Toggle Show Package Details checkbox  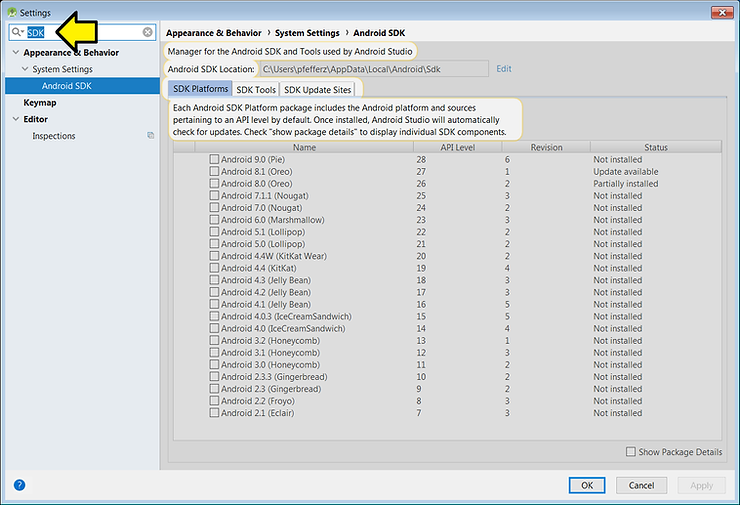[x=630, y=452]
